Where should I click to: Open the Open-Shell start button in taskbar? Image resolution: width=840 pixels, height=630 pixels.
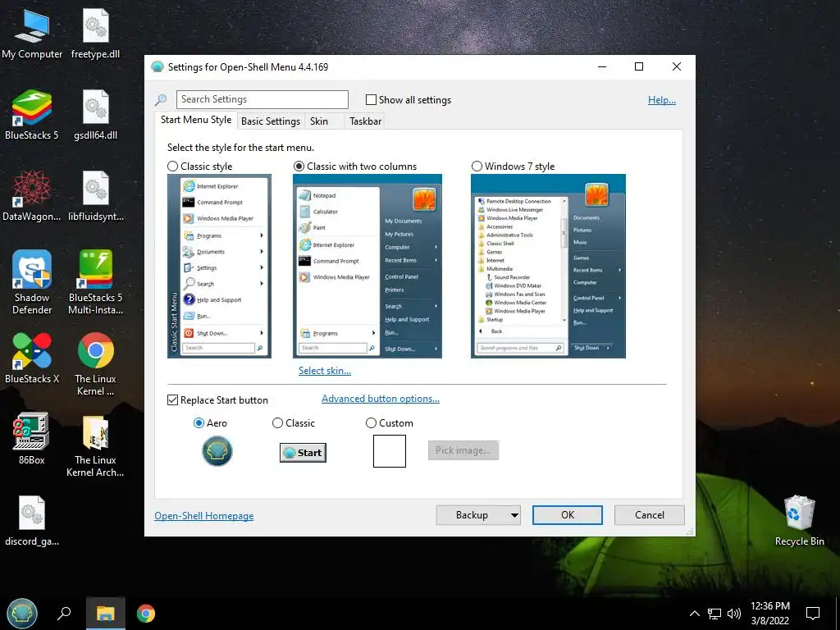click(22, 614)
